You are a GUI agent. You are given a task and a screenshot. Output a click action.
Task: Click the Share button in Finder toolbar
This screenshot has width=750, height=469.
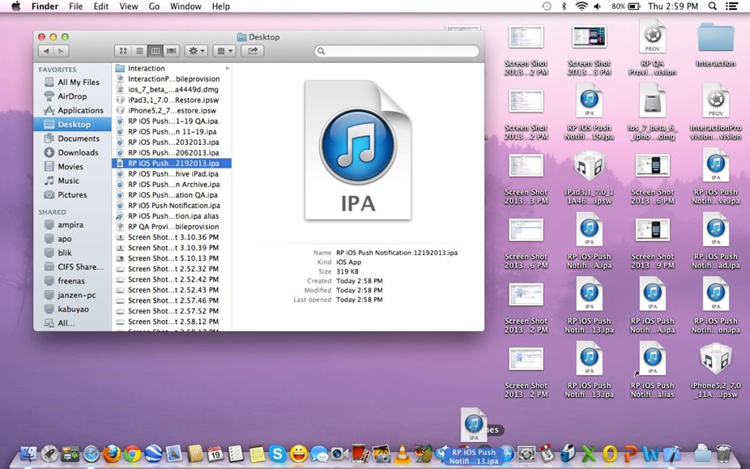tap(254, 50)
